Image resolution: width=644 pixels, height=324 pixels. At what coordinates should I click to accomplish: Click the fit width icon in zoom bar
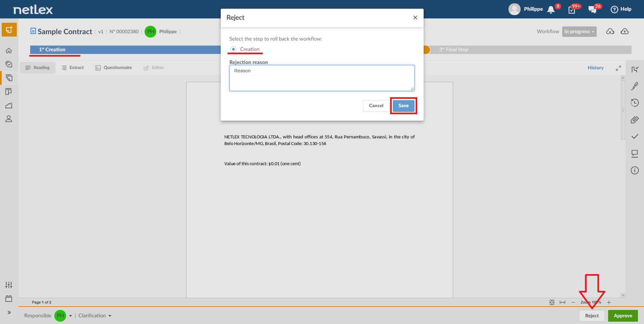point(562,303)
